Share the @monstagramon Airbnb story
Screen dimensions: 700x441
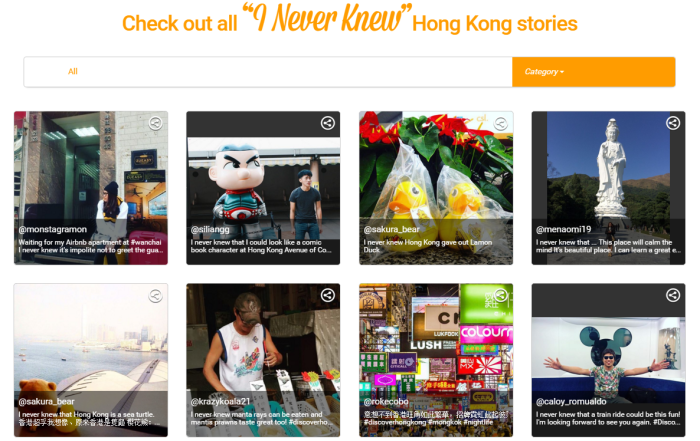point(155,123)
